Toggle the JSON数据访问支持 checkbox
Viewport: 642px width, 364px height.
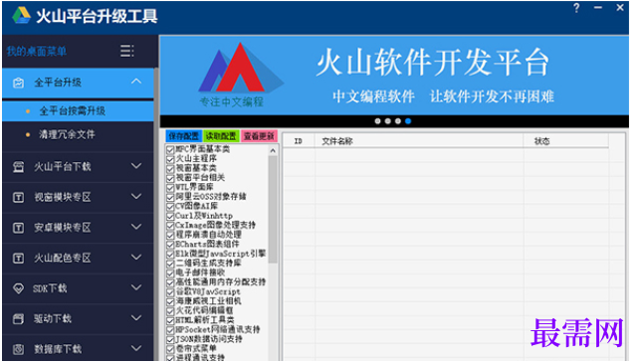coord(170,339)
